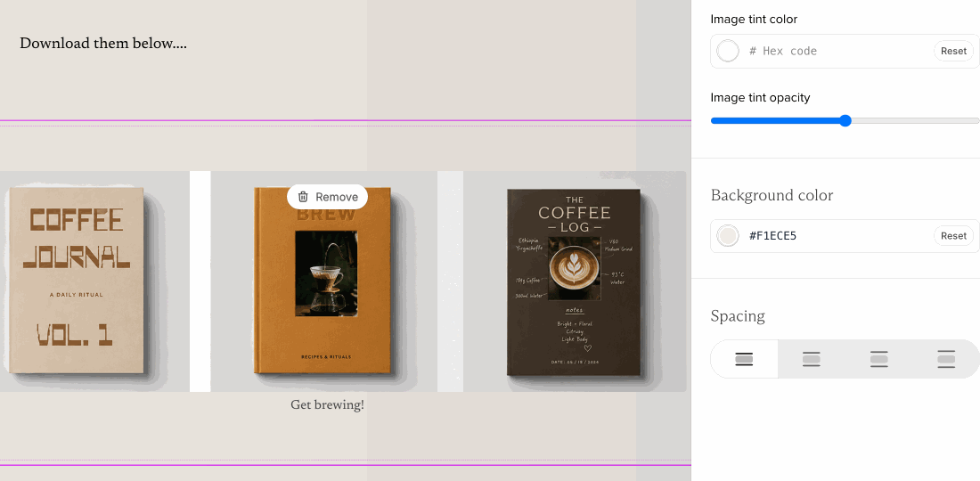Click the trash icon on the Remove button
This screenshot has width=980, height=481.
(303, 197)
